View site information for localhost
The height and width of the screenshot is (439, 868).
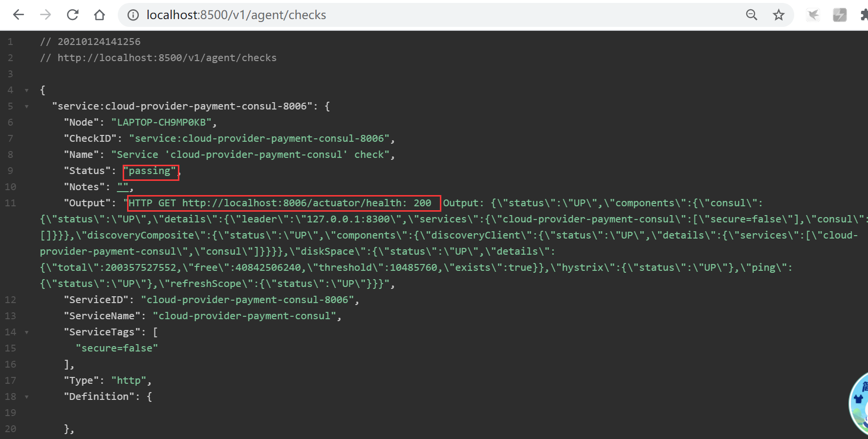133,15
